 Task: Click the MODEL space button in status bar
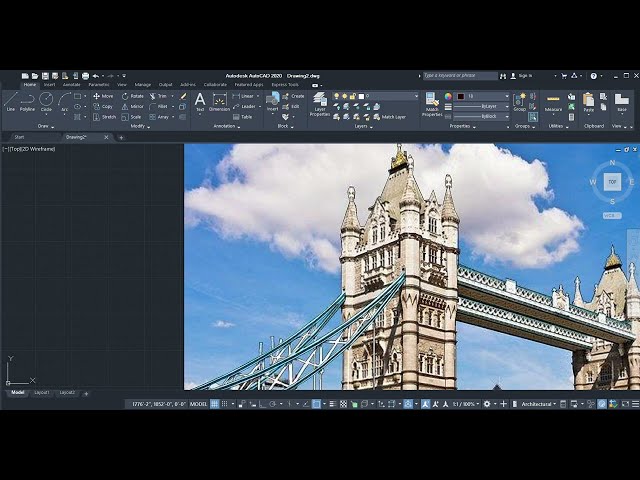(199, 404)
